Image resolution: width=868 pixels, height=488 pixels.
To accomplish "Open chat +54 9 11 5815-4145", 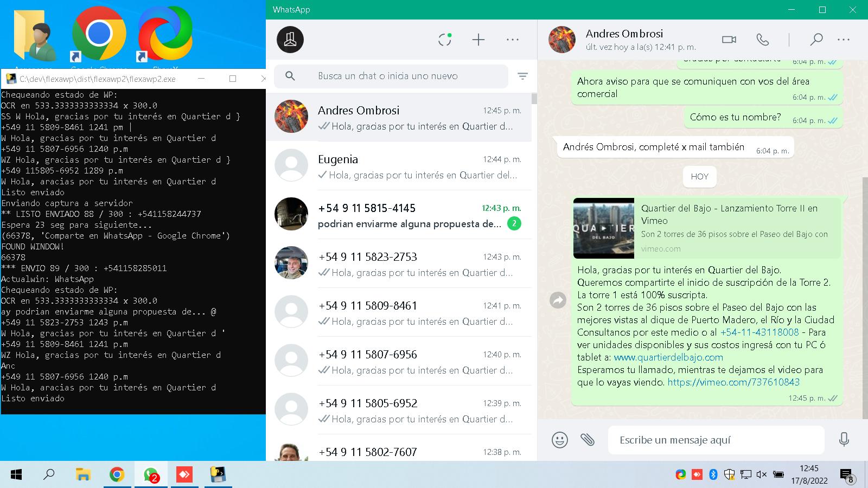I will pyautogui.click(x=399, y=215).
